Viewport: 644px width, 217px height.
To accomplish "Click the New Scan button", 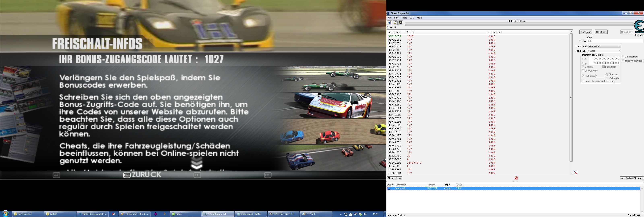I will [586, 32].
